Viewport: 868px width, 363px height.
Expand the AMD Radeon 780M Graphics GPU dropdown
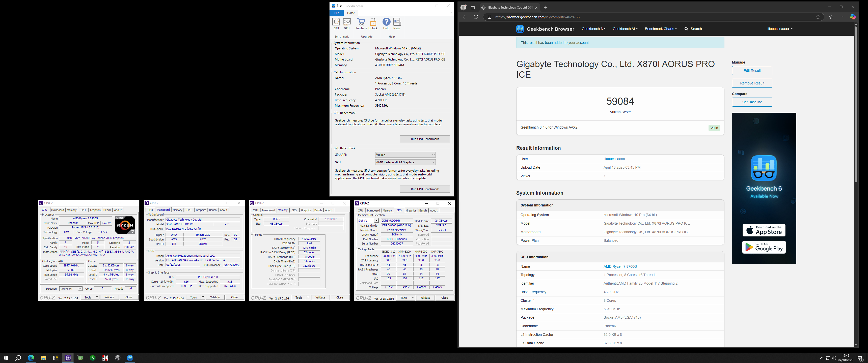pos(405,162)
